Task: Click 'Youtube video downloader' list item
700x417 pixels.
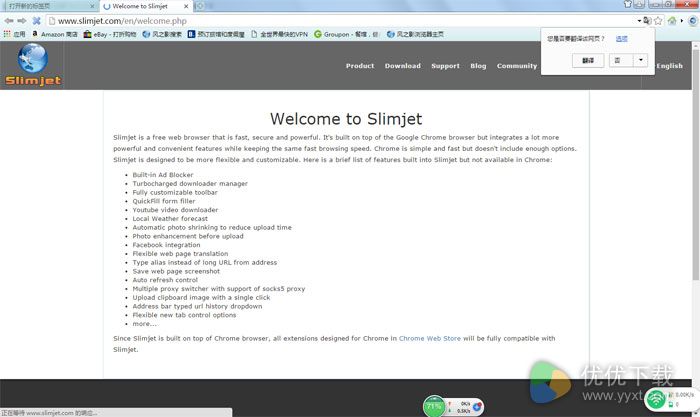Action: [175, 210]
